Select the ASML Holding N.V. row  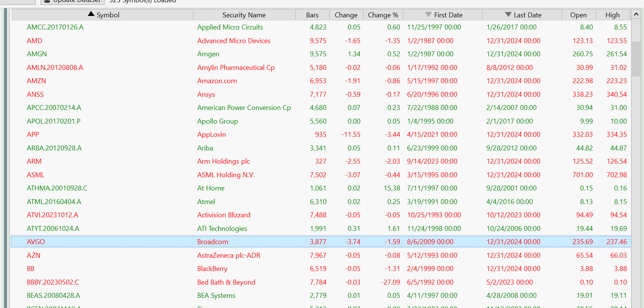click(x=226, y=175)
